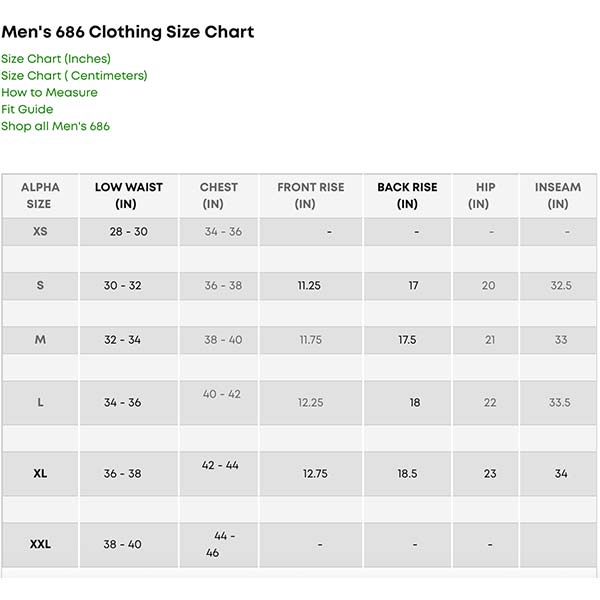The height and width of the screenshot is (600, 600).
Task: Open the Size Chart (Inches) link
Action: click(x=56, y=59)
